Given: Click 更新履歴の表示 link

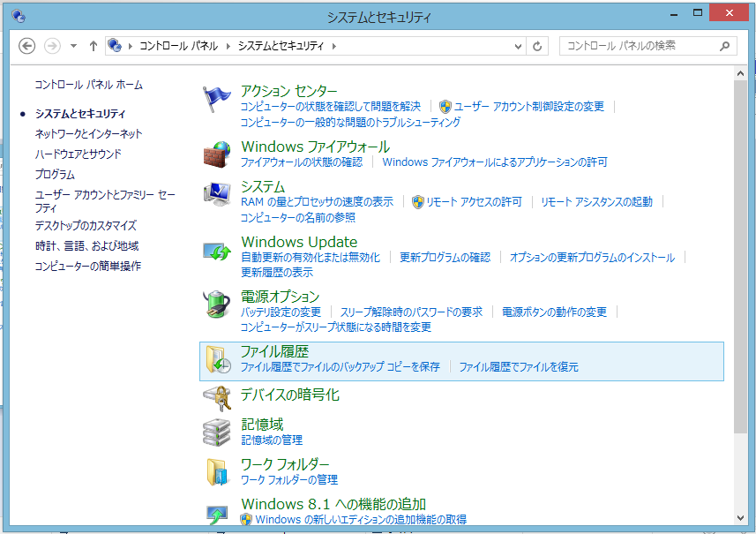Looking at the screenshot, I should 277,273.
